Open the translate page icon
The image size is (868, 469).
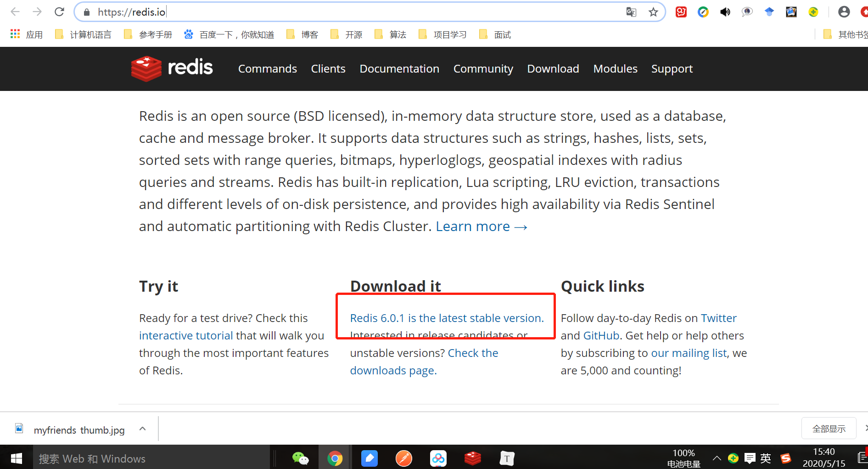632,12
